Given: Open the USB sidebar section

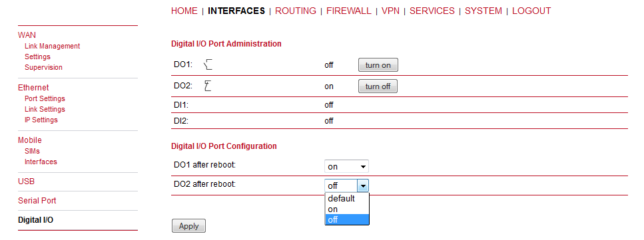Looking at the screenshot, I should [x=26, y=181].
